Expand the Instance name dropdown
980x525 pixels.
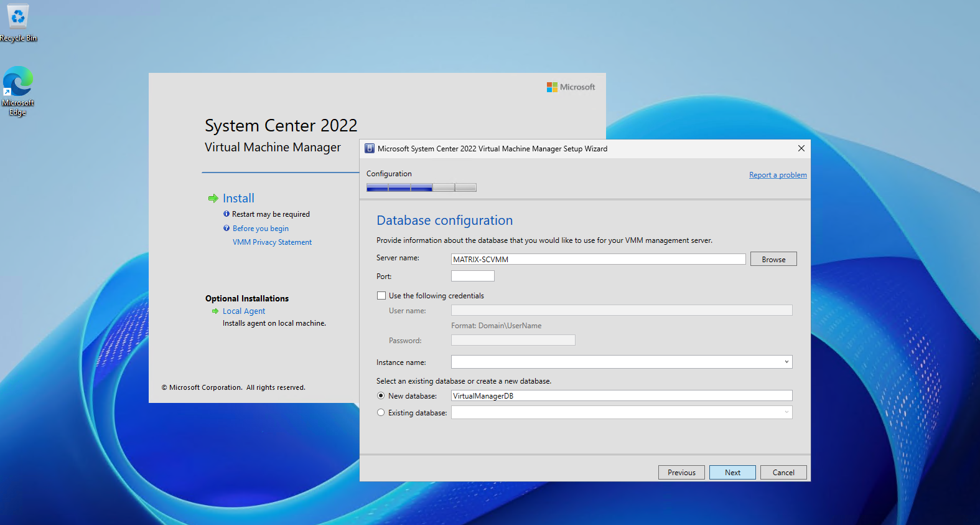pyautogui.click(x=786, y=362)
